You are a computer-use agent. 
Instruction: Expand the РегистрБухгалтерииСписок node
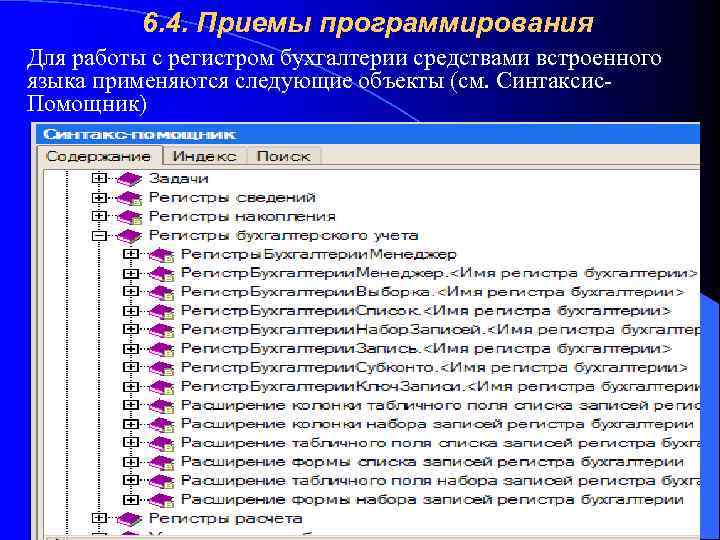pos(131,310)
